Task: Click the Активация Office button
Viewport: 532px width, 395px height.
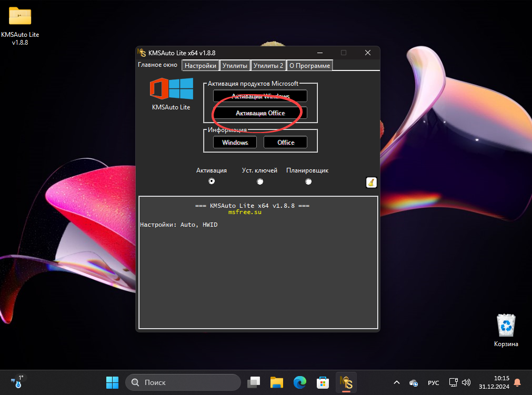Action: click(259, 113)
